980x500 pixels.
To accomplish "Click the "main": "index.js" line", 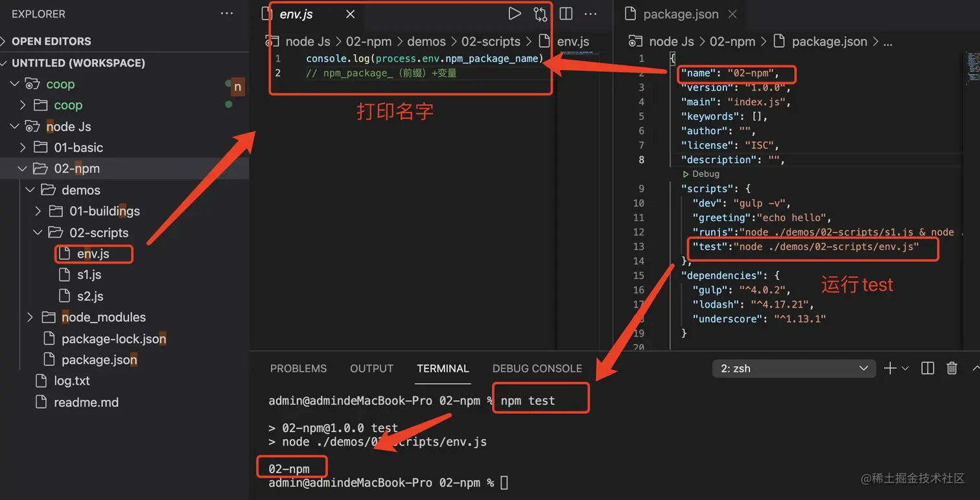I will point(736,102).
